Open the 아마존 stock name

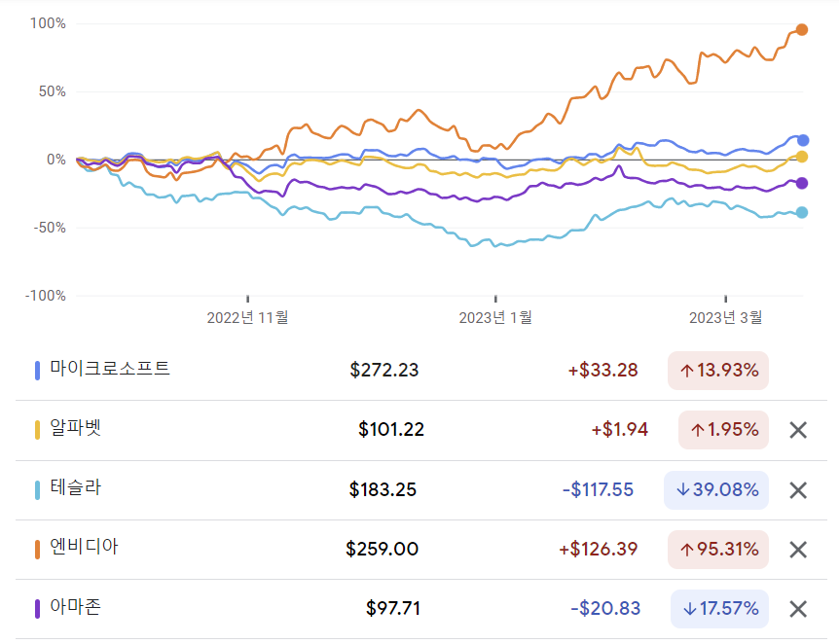point(76,606)
